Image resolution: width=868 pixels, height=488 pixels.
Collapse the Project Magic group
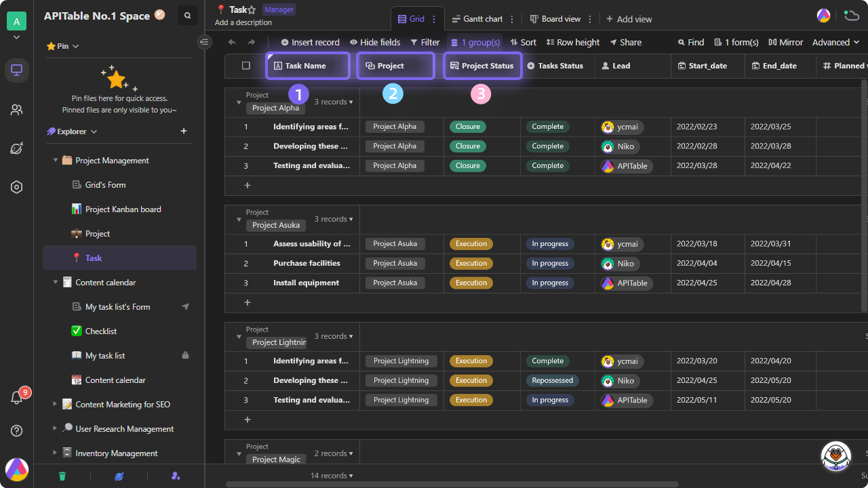coord(239,454)
